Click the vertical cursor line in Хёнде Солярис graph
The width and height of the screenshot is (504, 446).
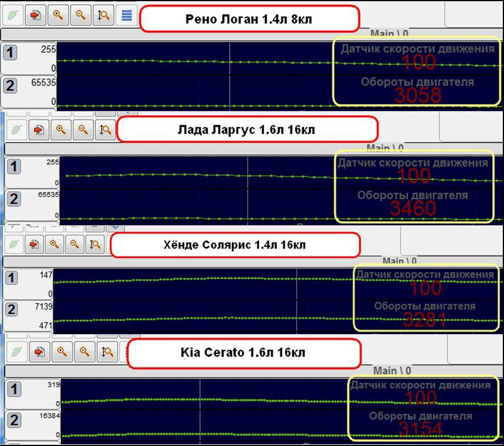[x=297, y=300]
